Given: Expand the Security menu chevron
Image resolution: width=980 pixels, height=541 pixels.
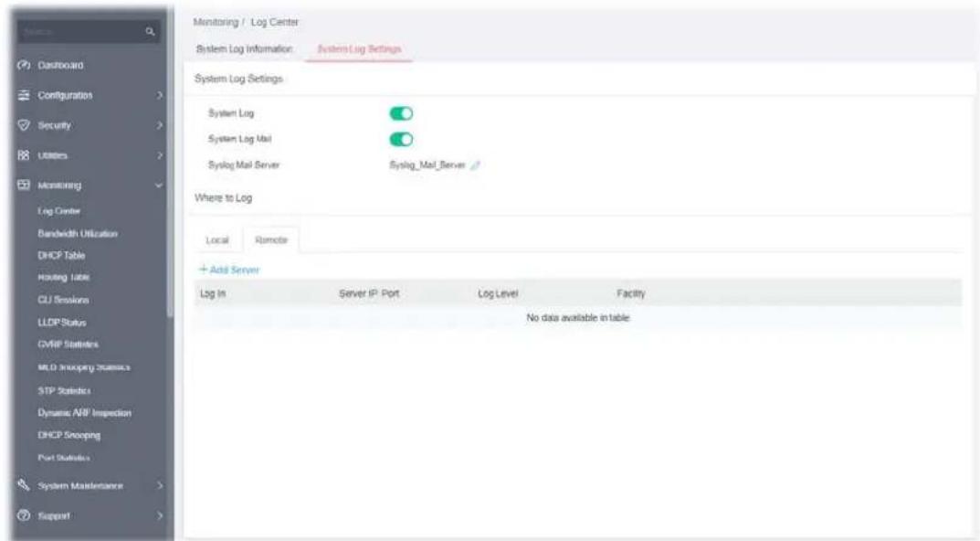Looking at the screenshot, I should pos(159,125).
